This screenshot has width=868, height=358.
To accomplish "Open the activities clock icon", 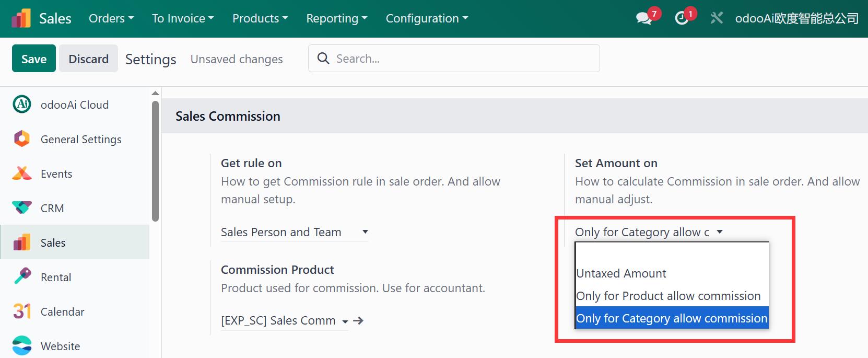I will (682, 18).
